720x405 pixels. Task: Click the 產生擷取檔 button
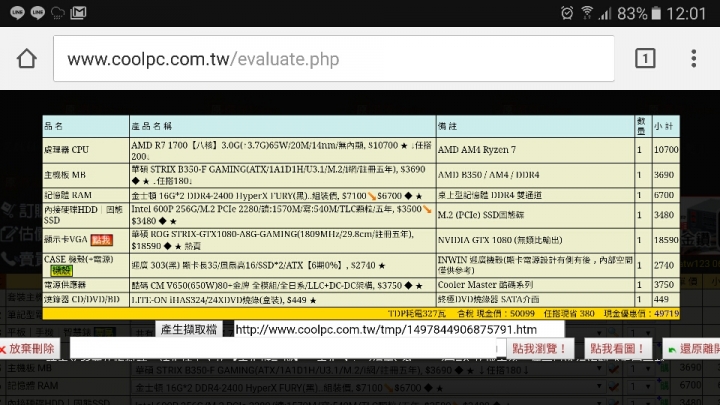[x=189, y=330]
